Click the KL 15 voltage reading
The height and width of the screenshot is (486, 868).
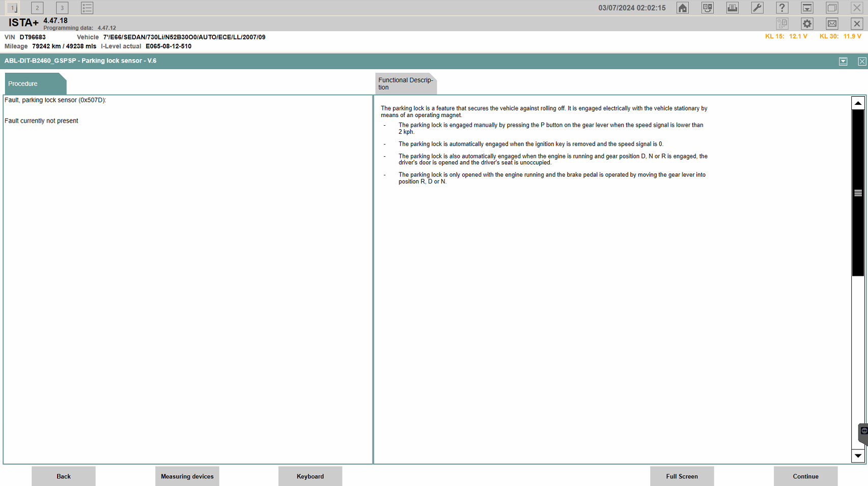pos(786,37)
